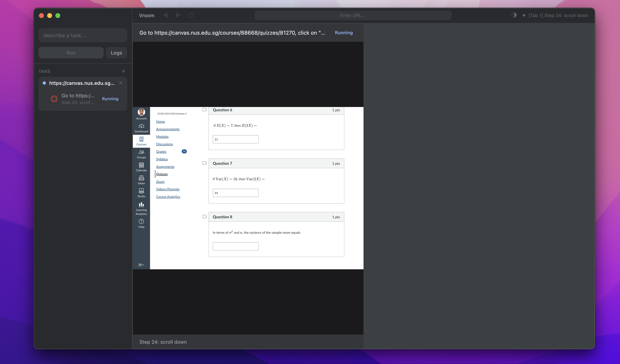The width and height of the screenshot is (620, 364).
Task: Open the Groups icon
Action: [141, 153]
